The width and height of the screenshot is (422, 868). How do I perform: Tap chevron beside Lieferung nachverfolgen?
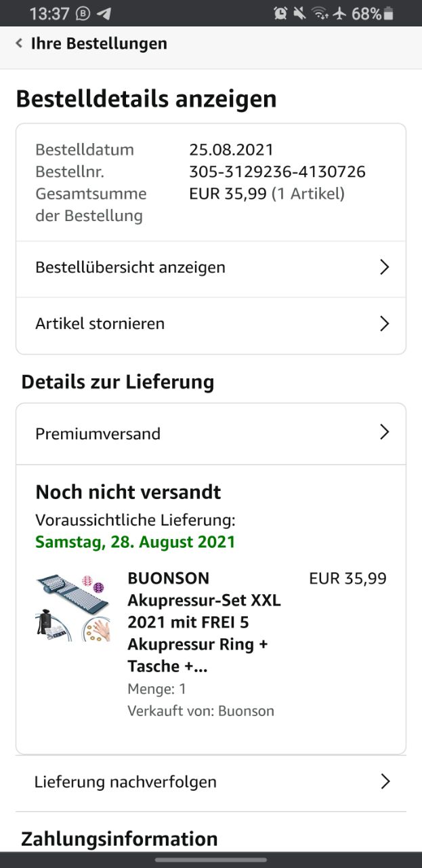pyautogui.click(x=385, y=782)
